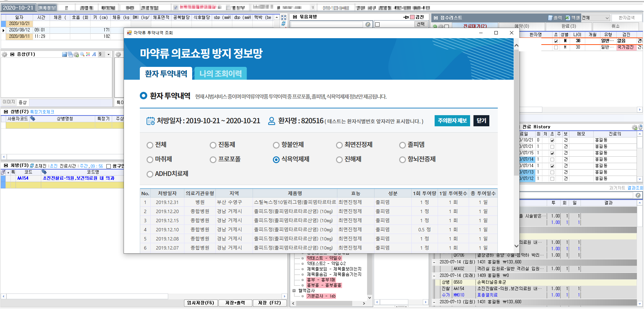Select the 졸피뎀 radio button

(402, 145)
